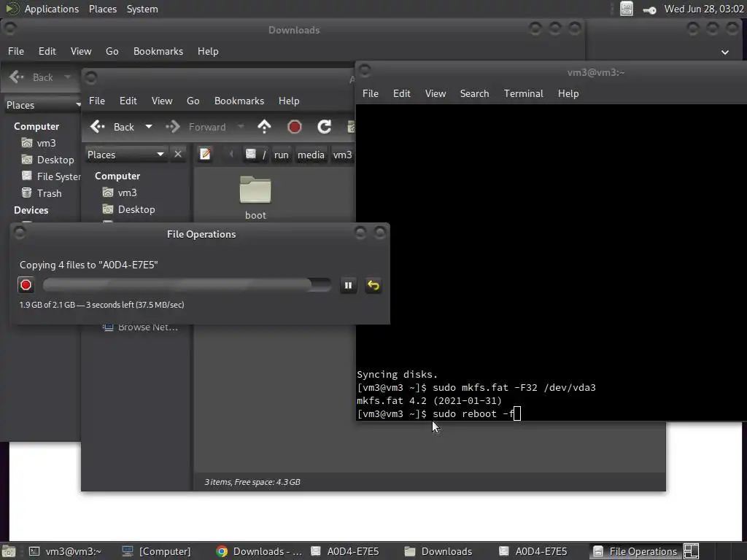
Task: Select File System in Downloads sidebar
Action: click(51, 176)
